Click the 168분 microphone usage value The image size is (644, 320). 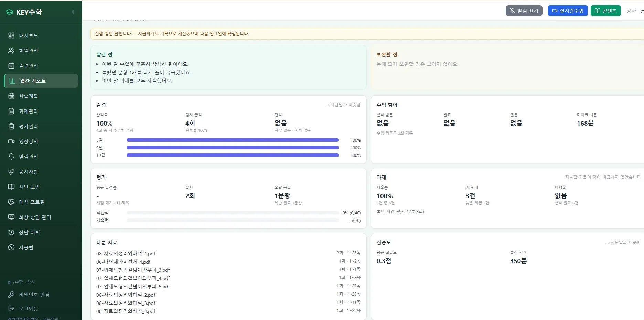585,123
